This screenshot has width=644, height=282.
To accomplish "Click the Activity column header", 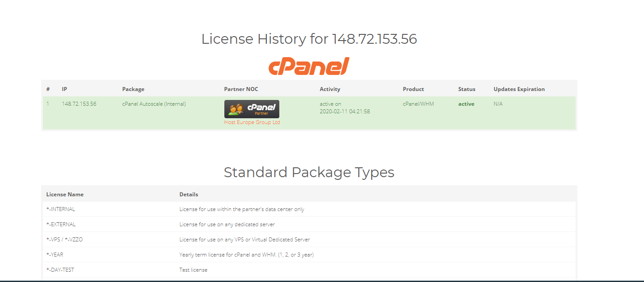I will (x=330, y=89).
